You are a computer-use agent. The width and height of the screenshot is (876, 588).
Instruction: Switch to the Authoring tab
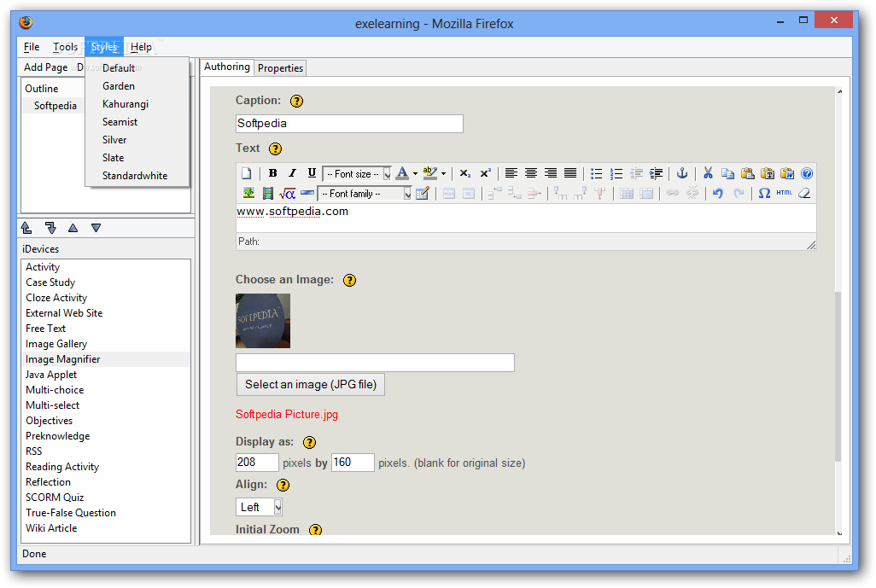point(227,67)
